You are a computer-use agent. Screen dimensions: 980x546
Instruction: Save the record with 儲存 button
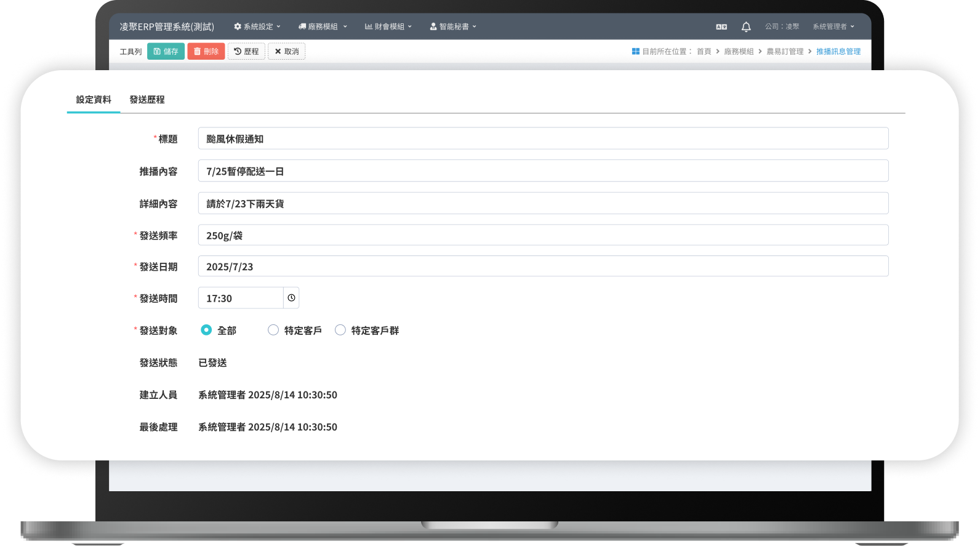[x=166, y=51]
